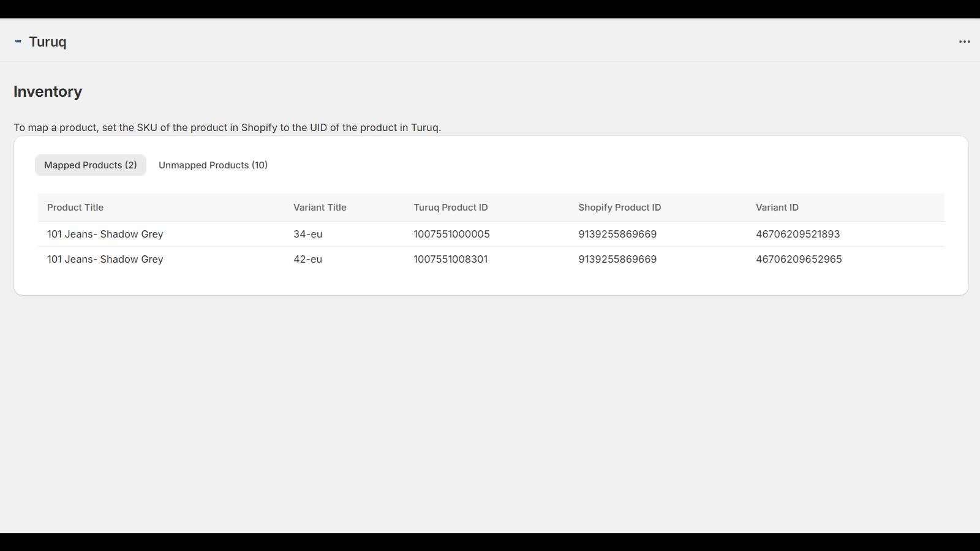Switch to the Mapped Products tab
The width and height of the screenshot is (980, 551).
coord(91,165)
